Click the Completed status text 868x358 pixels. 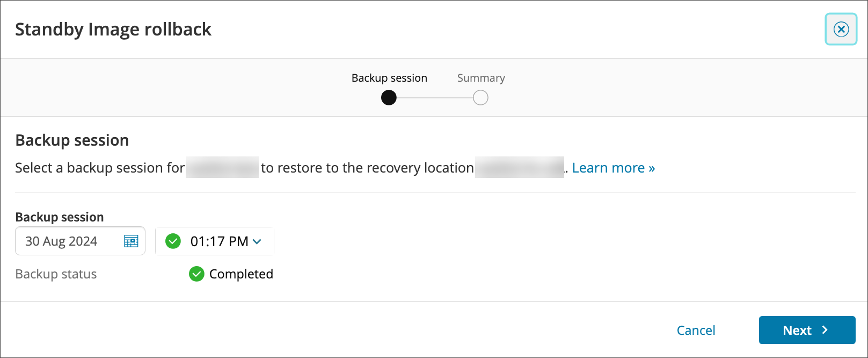(241, 274)
